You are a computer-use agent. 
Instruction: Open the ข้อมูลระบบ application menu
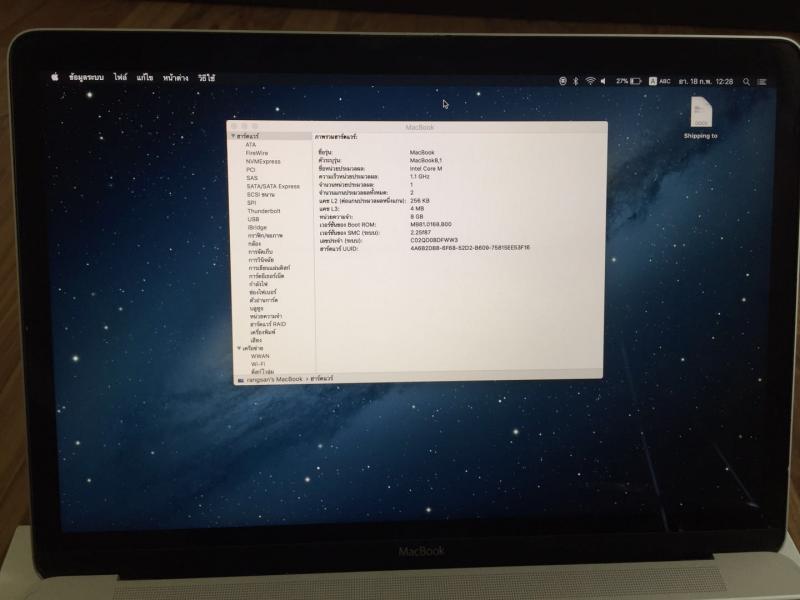[86, 77]
